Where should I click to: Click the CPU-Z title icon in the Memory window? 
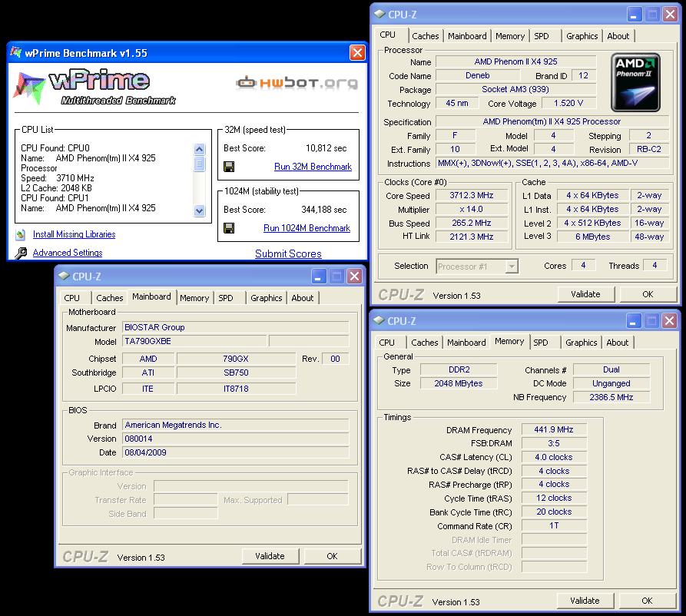(x=379, y=321)
